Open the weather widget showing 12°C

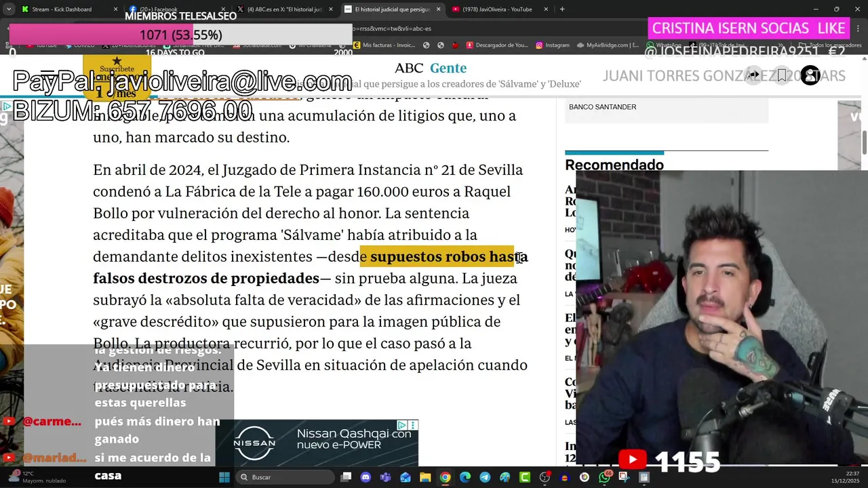click(37, 477)
